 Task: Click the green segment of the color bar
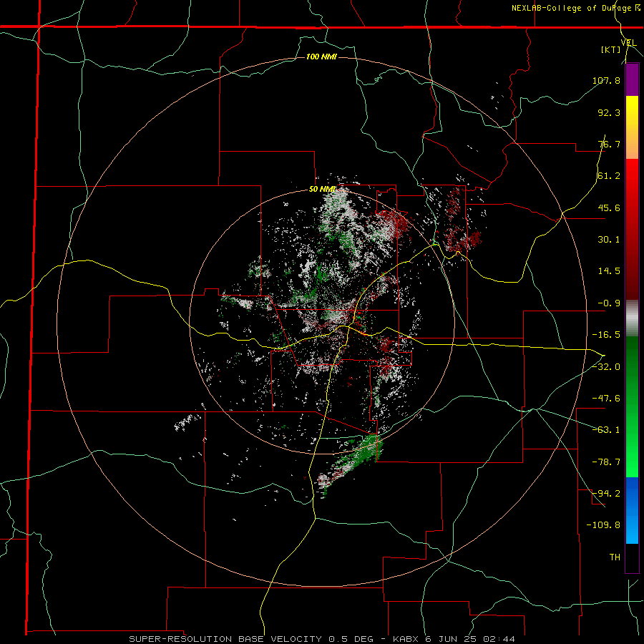632,406
